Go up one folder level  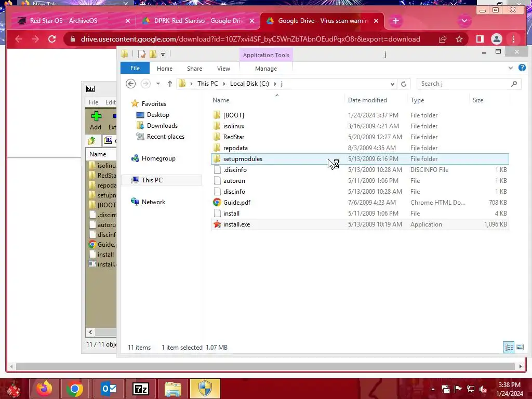coord(170,84)
